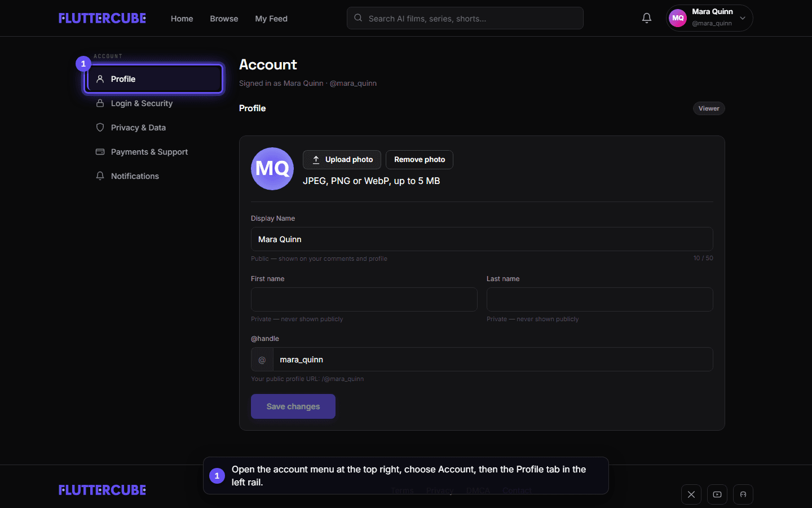Click the public profile URL hint text

[x=307, y=379]
